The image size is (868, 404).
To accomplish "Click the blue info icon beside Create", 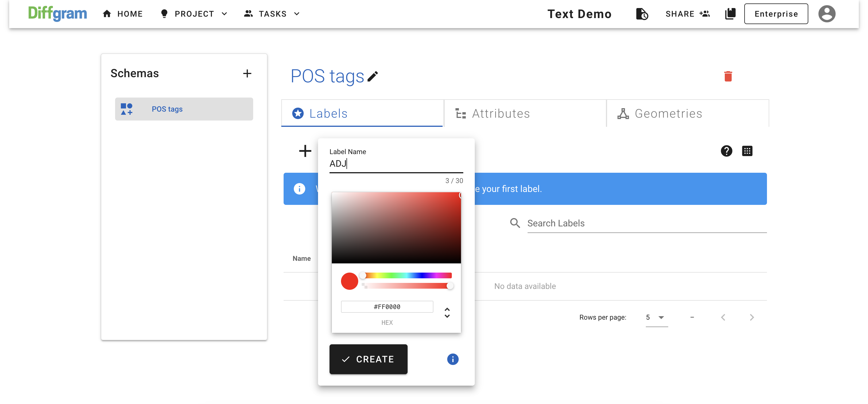I will point(453,359).
